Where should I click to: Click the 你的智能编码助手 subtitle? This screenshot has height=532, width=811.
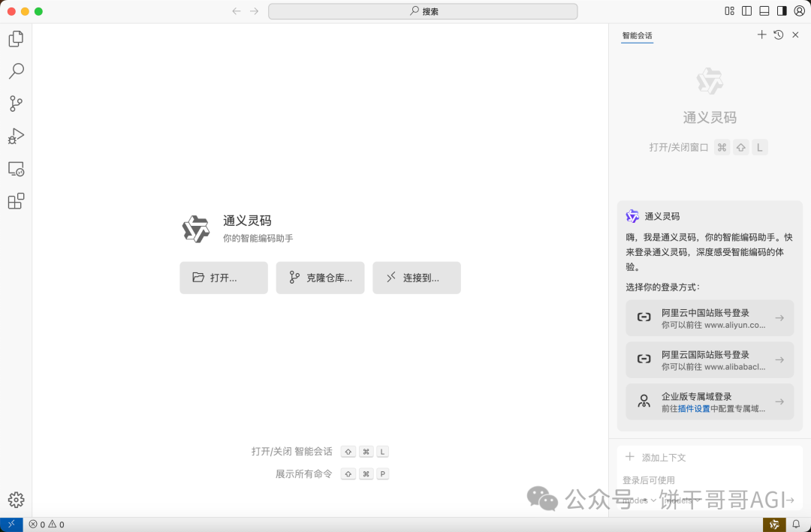(x=258, y=239)
